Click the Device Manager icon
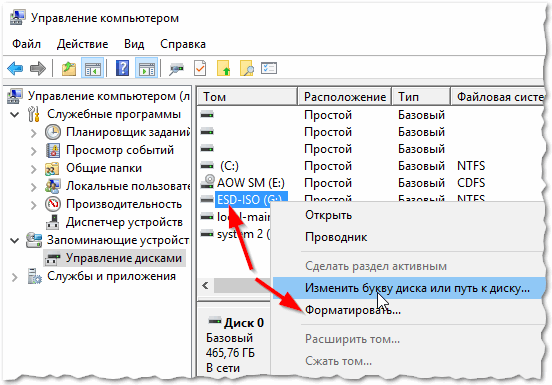Screen dimensions: 552x385 click(53, 222)
